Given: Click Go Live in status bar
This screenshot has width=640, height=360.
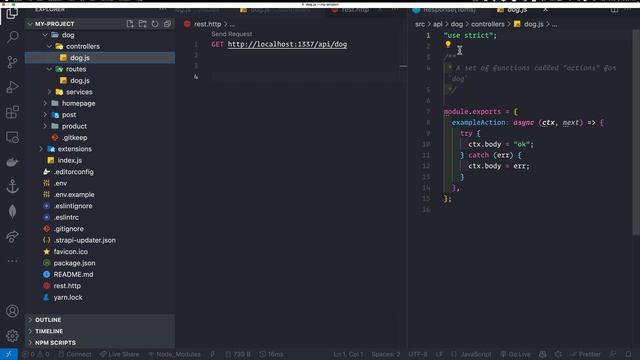Looking at the screenshot, I should tap(515, 354).
